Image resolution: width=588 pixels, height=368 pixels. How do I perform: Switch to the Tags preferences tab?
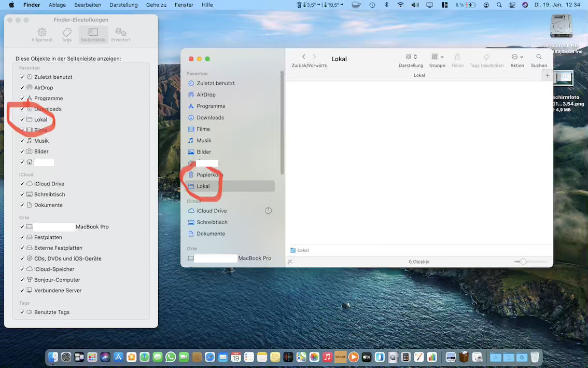[x=66, y=35]
